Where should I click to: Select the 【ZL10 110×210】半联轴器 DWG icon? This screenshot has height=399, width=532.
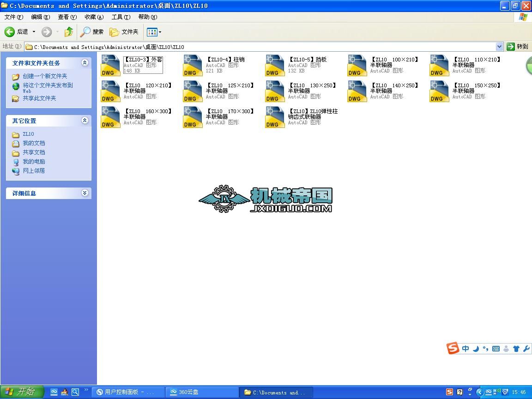[439, 66]
